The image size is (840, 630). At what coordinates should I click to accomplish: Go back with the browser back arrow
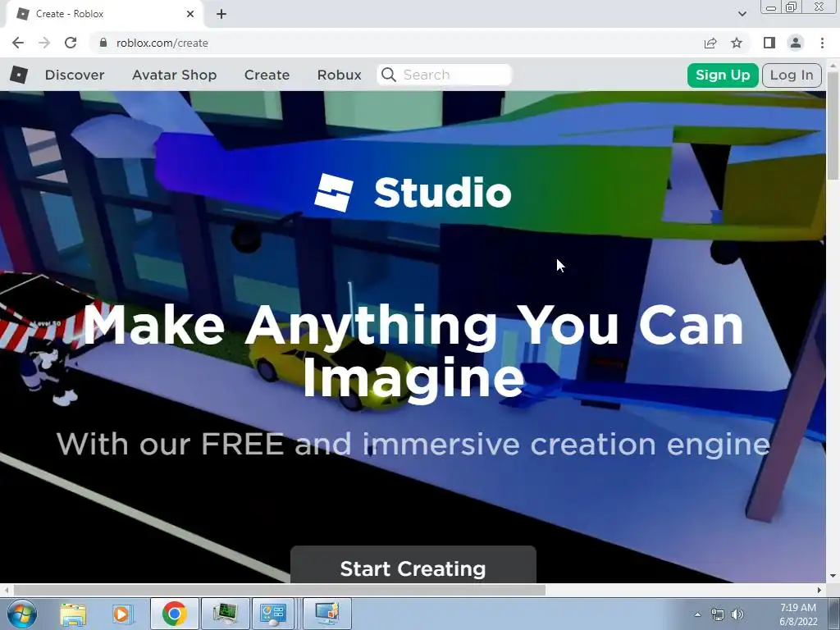18,43
